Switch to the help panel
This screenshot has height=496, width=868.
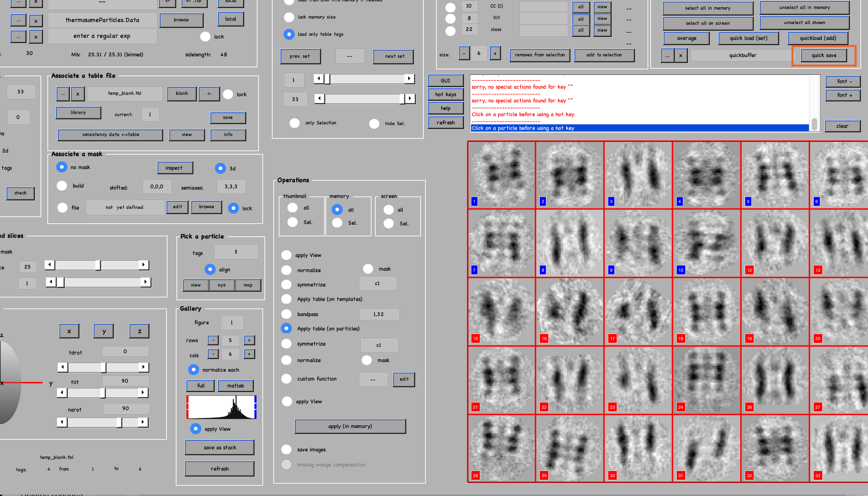tap(445, 108)
